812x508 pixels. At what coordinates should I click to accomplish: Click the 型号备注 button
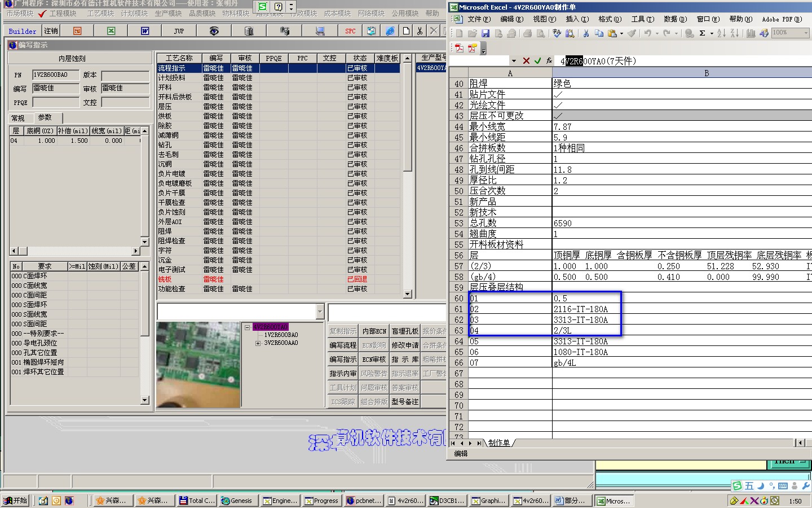pyautogui.click(x=405, y=401)
